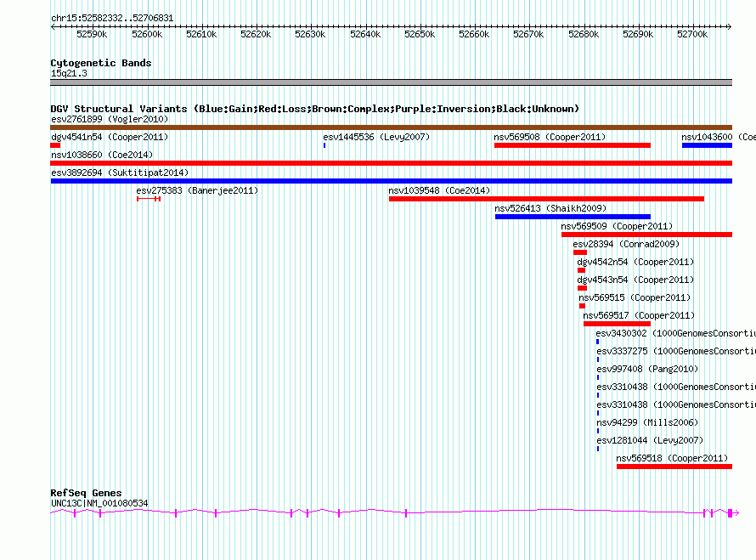The width and height of the screenshot is (756, 560).
Task: Select dgv4543n54 (Cooper2011) variant label
Action: 635,280
